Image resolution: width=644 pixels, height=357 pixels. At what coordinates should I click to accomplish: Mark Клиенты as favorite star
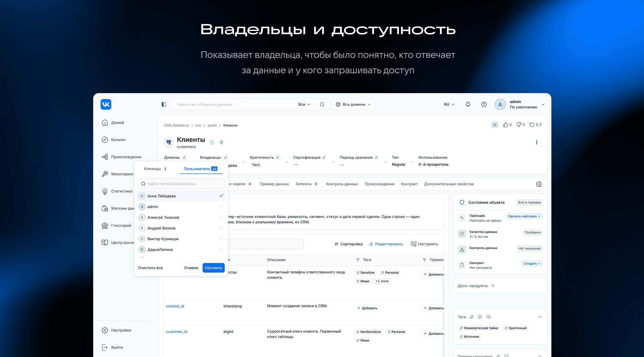[495, 125]
